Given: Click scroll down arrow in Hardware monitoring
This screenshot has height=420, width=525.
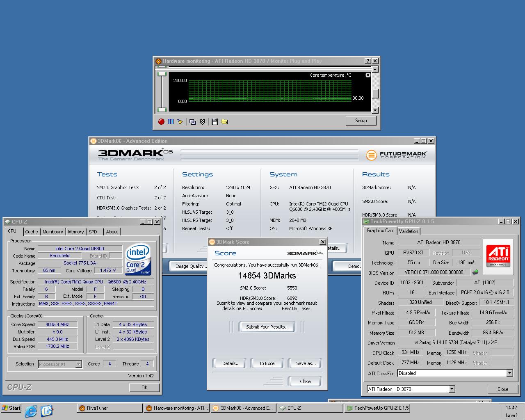Looking at the screenshot, I should (x=375, y=110).
